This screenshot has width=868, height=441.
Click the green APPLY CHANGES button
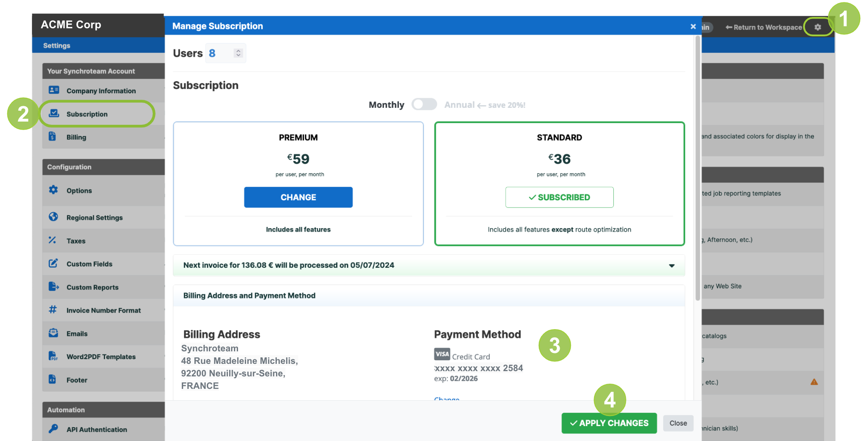click(x=609, y=423)
